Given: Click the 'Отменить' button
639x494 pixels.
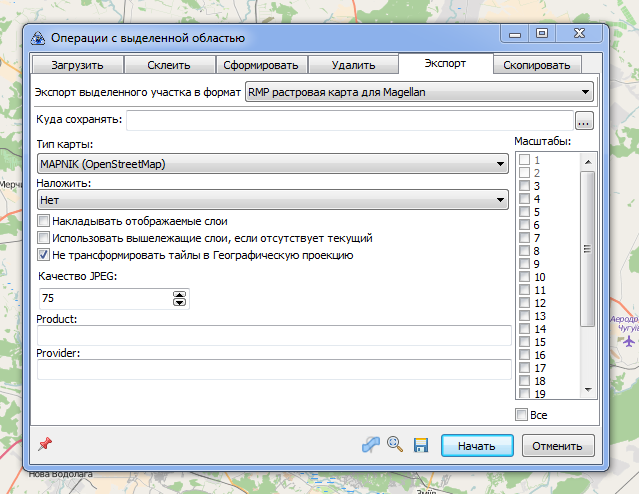Looking at the screenshot, I should tap(564, 445).
